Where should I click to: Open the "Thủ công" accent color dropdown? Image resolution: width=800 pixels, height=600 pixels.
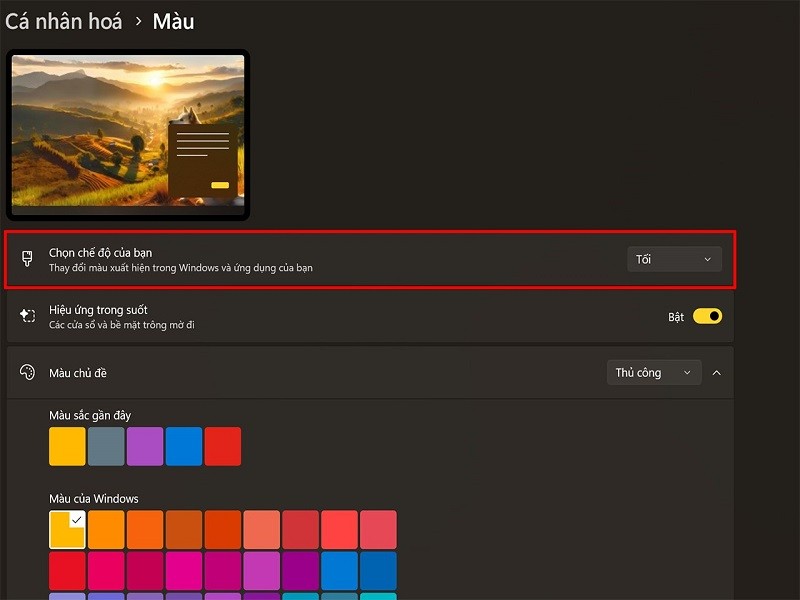pyautogui.click(x=654, y=372)
